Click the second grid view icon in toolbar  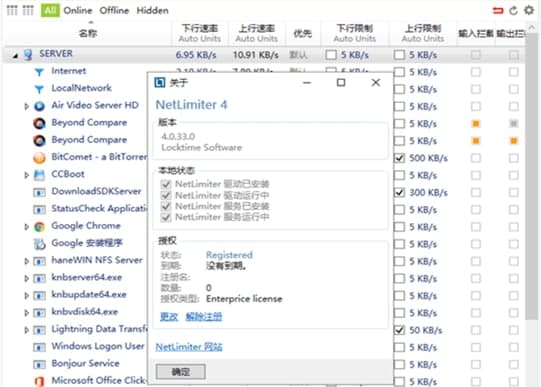(x=28, y=10)
